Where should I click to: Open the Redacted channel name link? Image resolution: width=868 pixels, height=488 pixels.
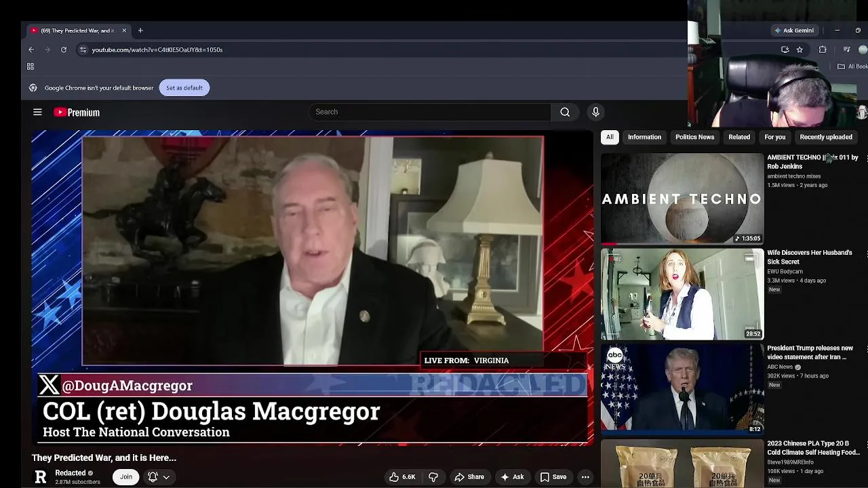click(71, 473)
